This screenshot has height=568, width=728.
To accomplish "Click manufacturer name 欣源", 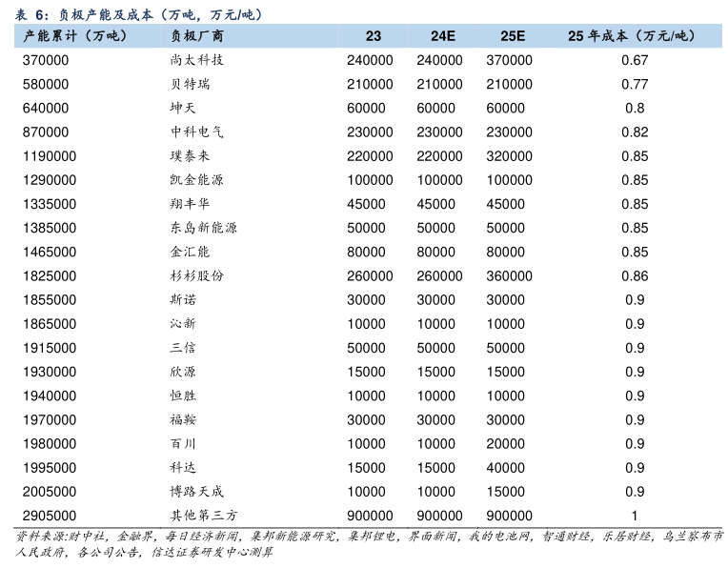I will (x=183, y=372).
